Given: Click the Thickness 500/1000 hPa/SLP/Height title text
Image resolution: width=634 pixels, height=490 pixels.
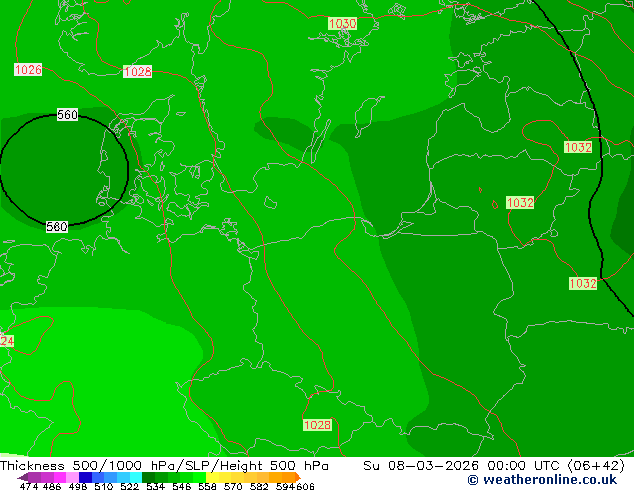Looking at the screenshot, I should point(164,466).
